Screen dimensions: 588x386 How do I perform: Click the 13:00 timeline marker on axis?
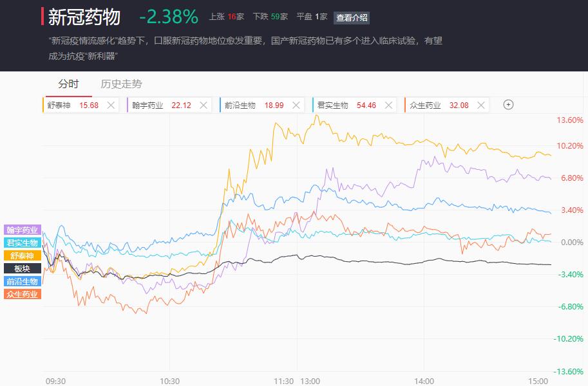pyautogui.click(x=310, y=381)
